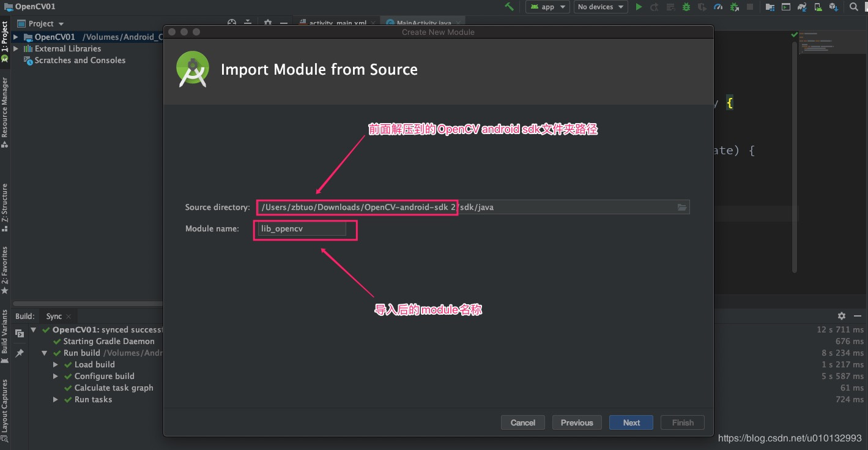Expand the Configure build node
The height and width of the screenshot is (450, 868).
pos(56,376)
